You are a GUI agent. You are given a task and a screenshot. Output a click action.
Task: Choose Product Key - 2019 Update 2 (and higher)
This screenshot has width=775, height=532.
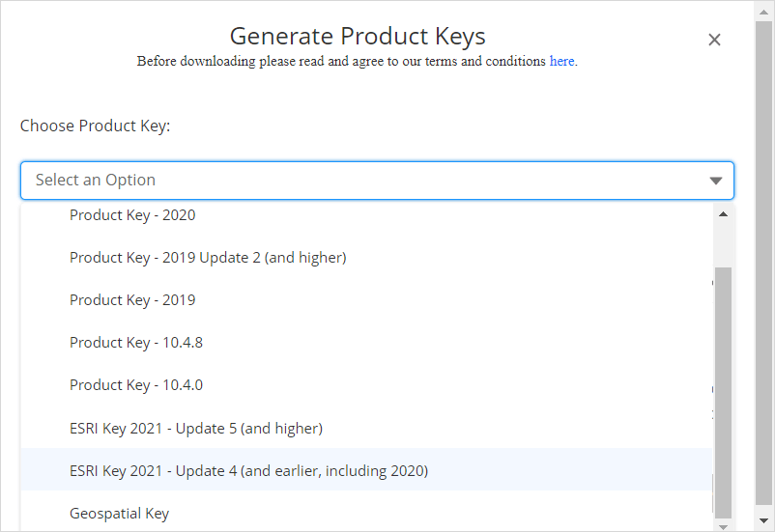(208, 258)
